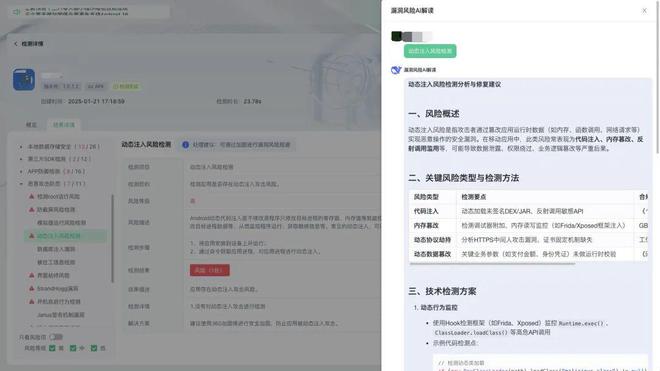Click the back arrow beside 检测详情
Viewport: 660px width, 371px height.
(x=16, y=43)
